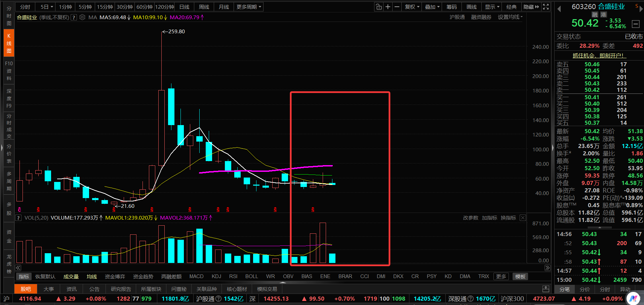Click the magenta C marker under first candle

click(19, 209)
